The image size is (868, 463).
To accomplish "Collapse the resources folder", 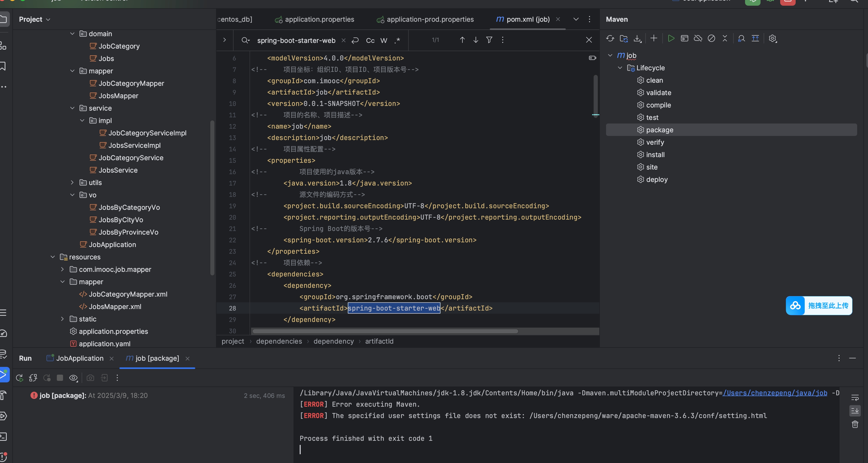I will [x=52, y=257].
